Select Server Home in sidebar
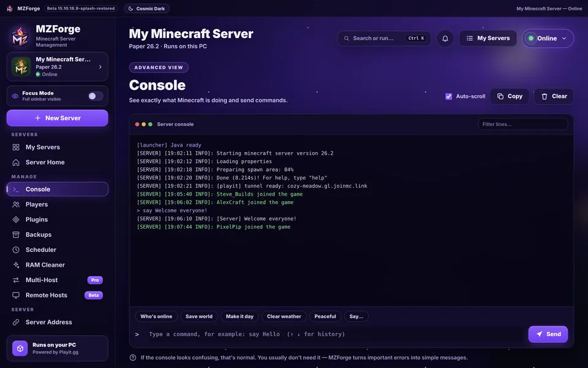 [58, 162]
